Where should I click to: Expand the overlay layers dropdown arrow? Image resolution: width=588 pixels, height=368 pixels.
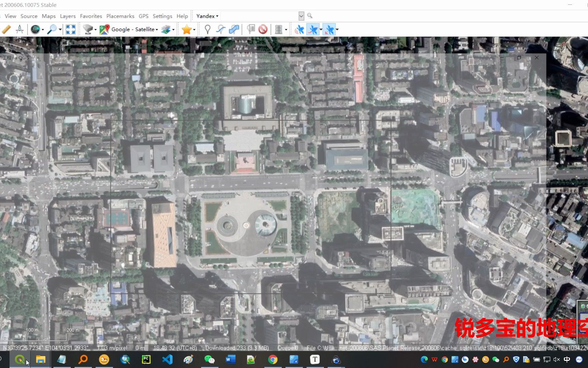(174, 30)
